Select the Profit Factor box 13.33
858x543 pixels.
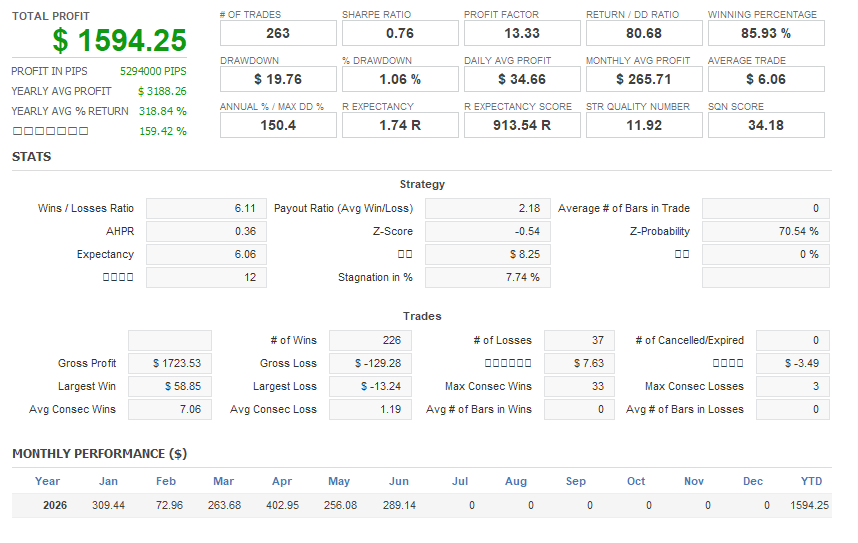click(522, 33)
